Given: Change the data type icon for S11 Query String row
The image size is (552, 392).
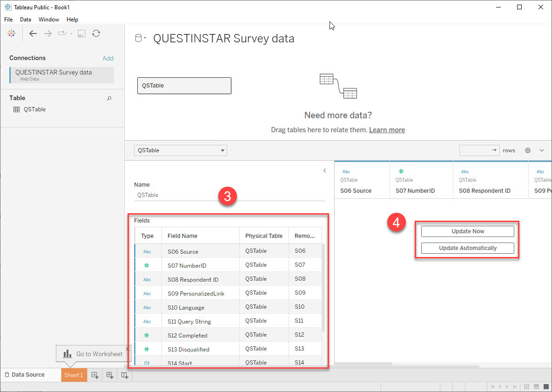Looking at the screenshot, I should [147, 321].
